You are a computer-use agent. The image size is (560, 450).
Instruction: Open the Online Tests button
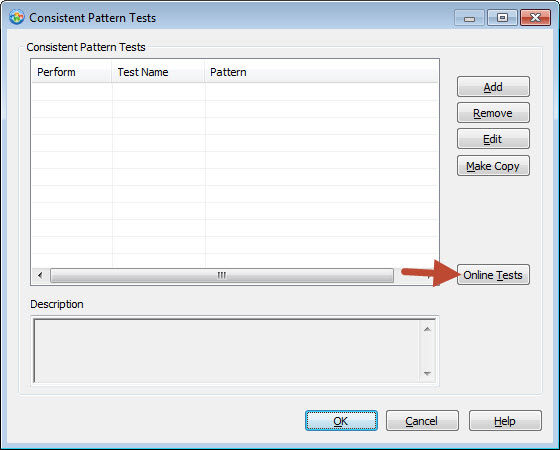(493, 275)
